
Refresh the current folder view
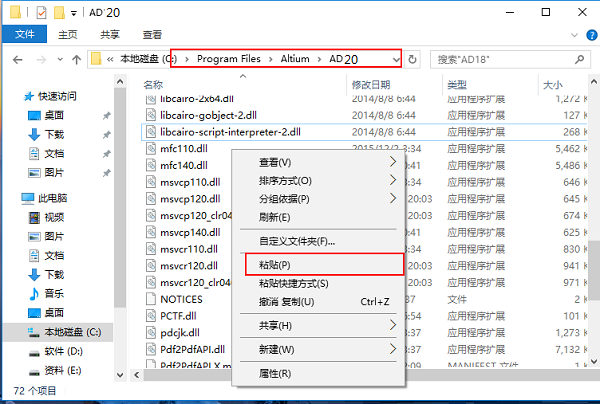412,59
